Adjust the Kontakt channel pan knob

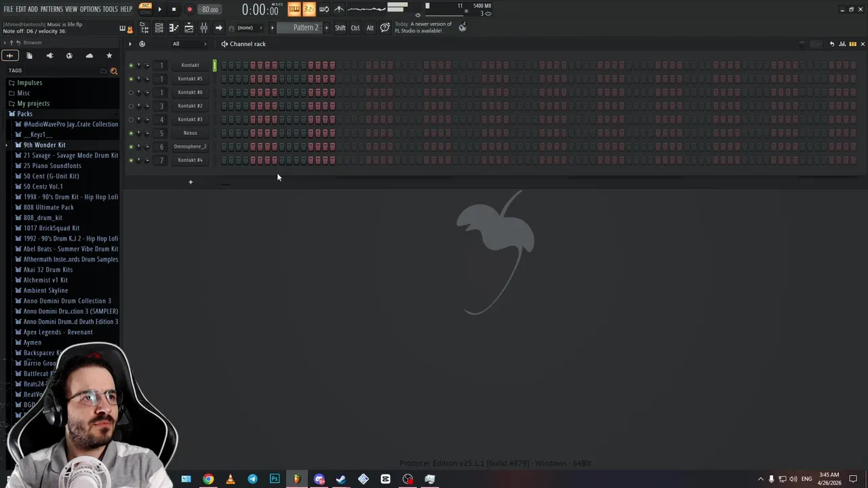click(x=139, y=66)
